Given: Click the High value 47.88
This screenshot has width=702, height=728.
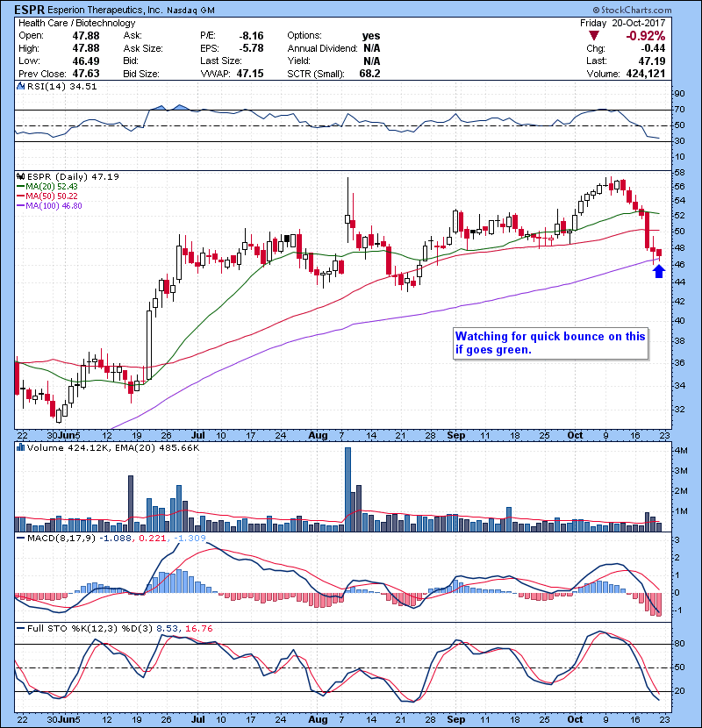Looking at the screenshot, I should click(86, 48).
